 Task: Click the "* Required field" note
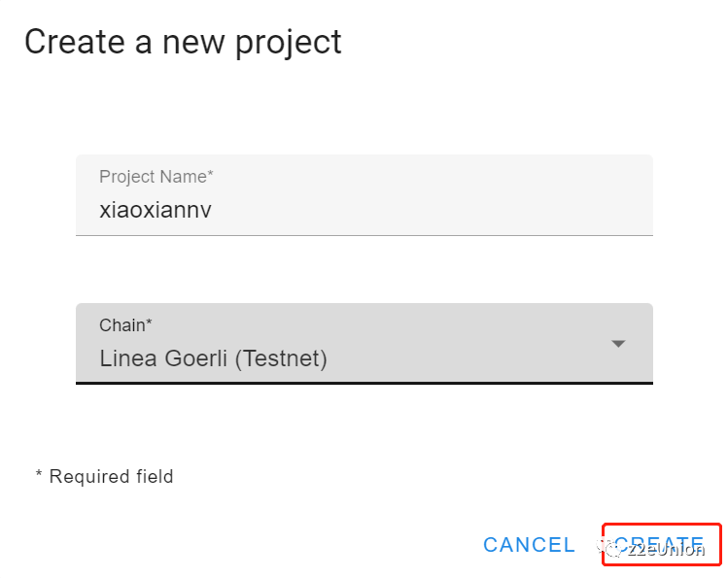104,476
